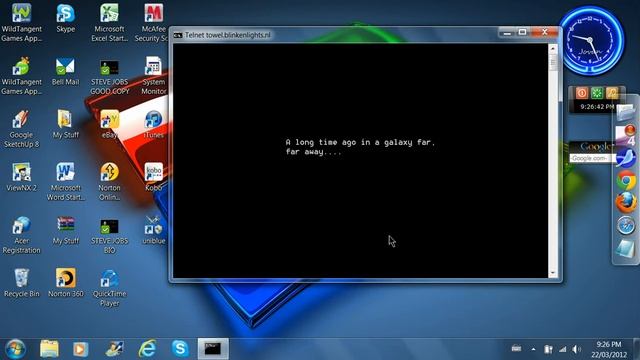Open the volume control in system tray

click(x=576, y=349)
